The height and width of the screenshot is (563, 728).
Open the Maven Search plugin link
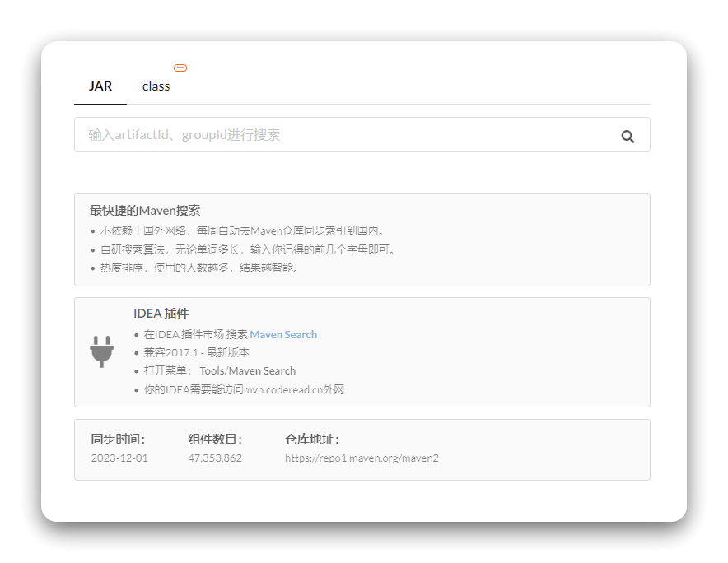point(282,334)
